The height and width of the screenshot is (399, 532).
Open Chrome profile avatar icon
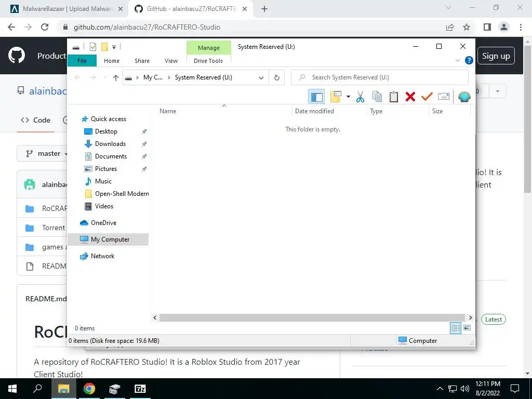pyautogui.click(x=504, y=27)
